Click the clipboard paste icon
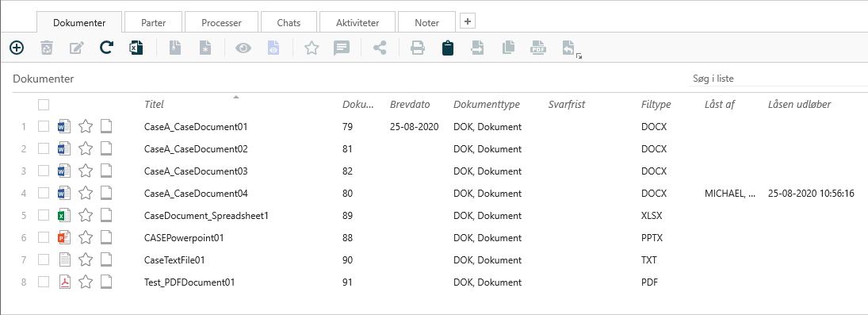 point(448,48)
